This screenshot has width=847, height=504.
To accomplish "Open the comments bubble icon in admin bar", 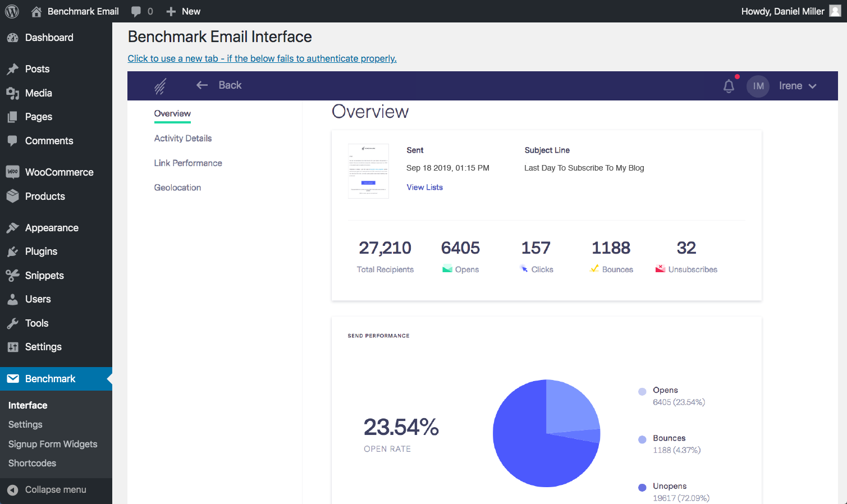I will coord(136,11).
